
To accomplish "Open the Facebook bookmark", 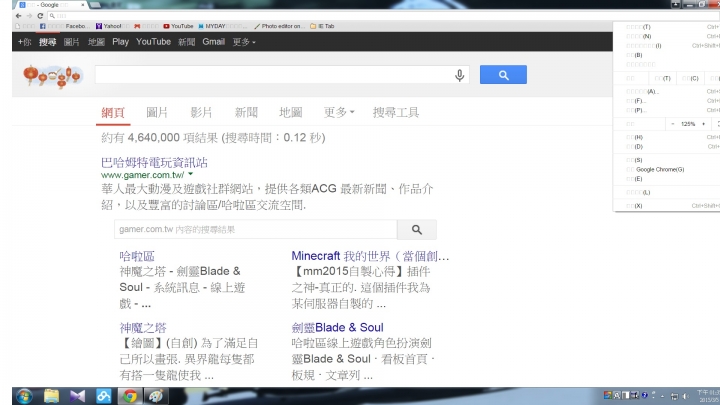I will click(63, 26).
